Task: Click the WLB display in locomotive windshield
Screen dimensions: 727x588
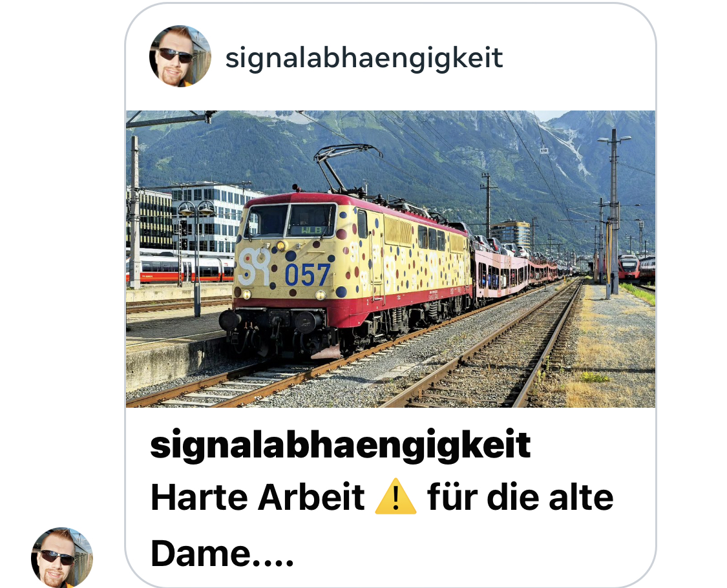Action: pos(311,230)
